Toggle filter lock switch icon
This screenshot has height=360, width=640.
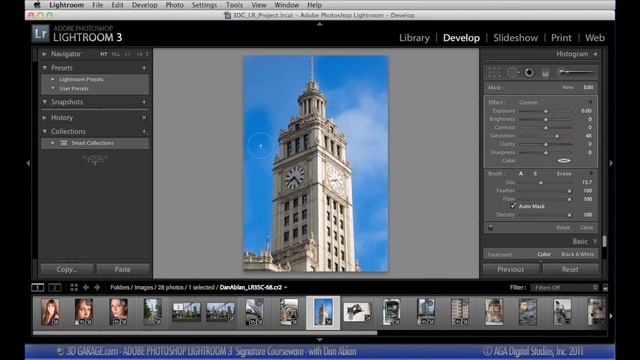click(605, 288)
